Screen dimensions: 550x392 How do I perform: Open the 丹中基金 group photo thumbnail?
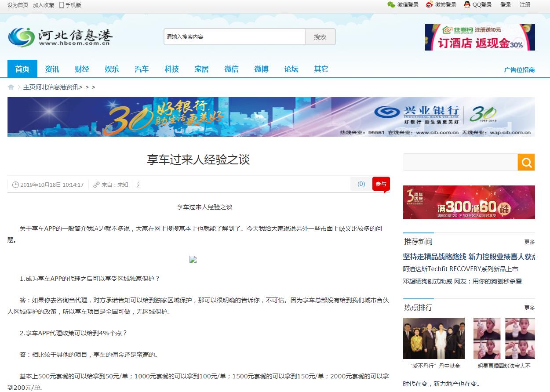coord(434,338)
